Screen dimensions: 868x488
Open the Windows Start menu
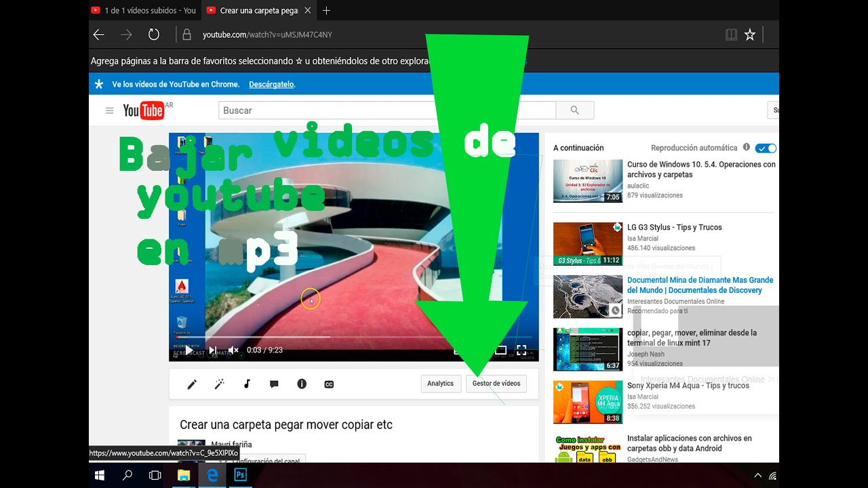coord(100,476)
